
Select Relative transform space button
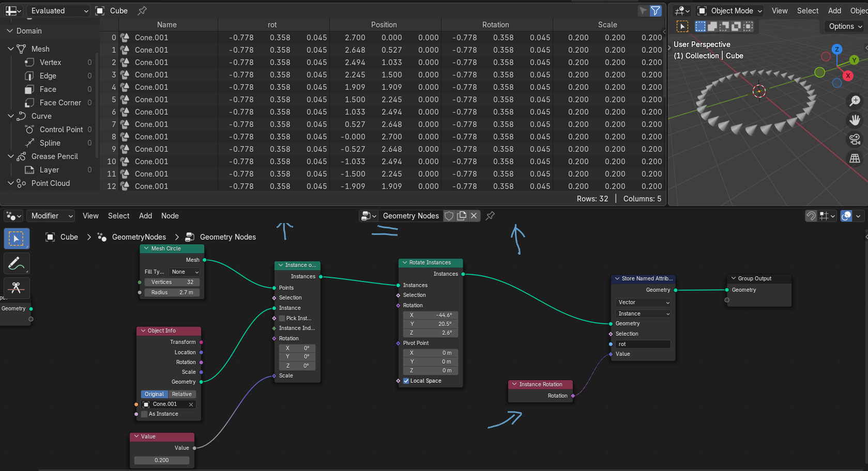point(181,395)
